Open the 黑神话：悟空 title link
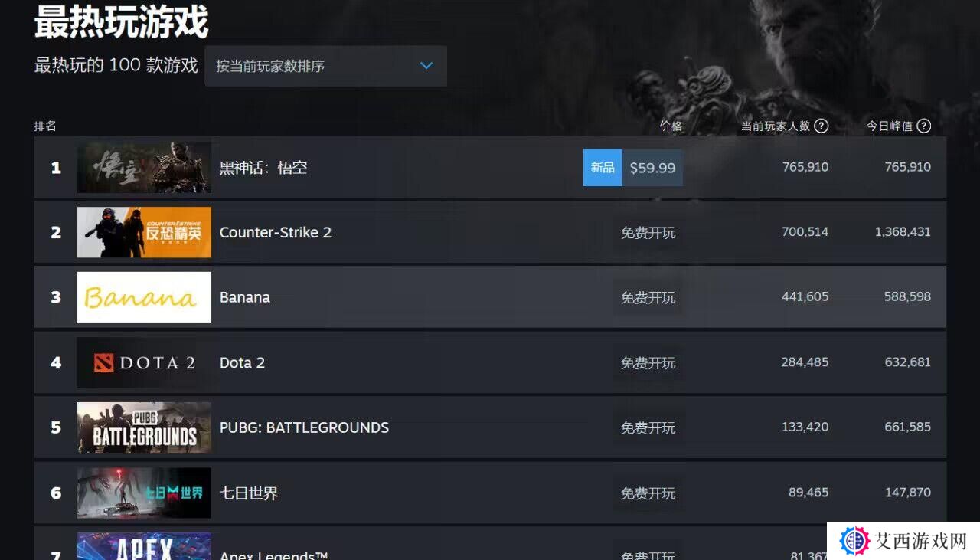Image resolution: width=980 pixels, height=560 pixels. (263, 168)
